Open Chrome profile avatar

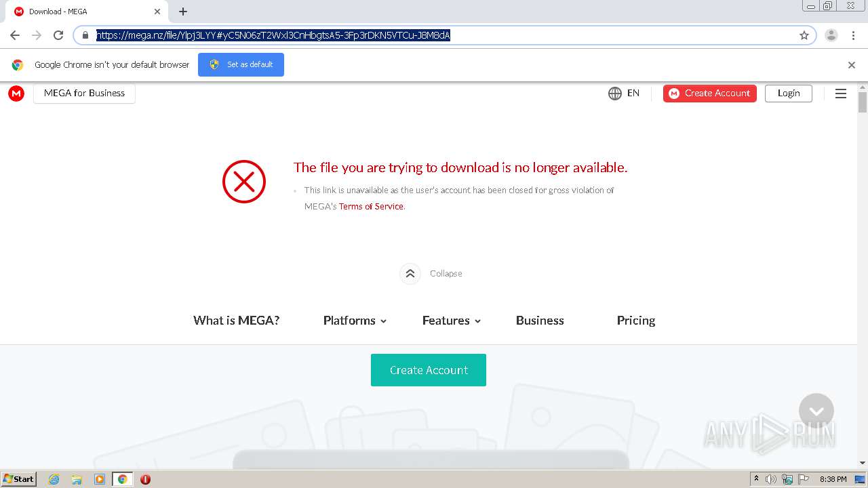click(x=831, y=35)
